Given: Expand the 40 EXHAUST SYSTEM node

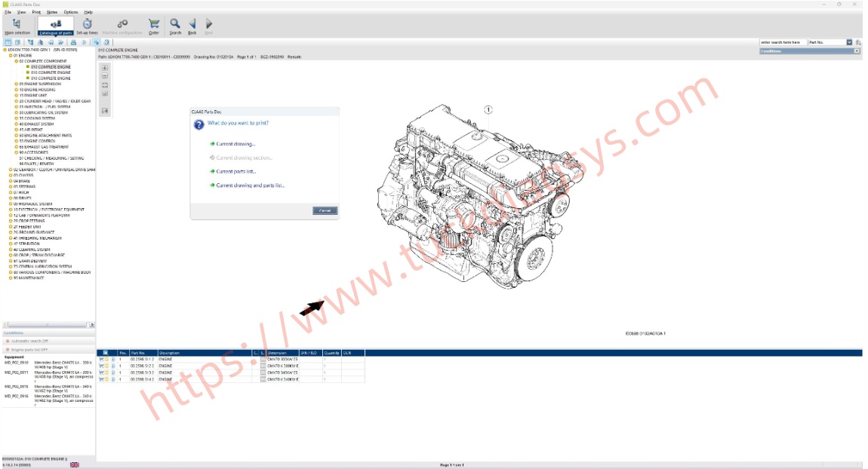Looking at the screenshot, I should 16,124.
